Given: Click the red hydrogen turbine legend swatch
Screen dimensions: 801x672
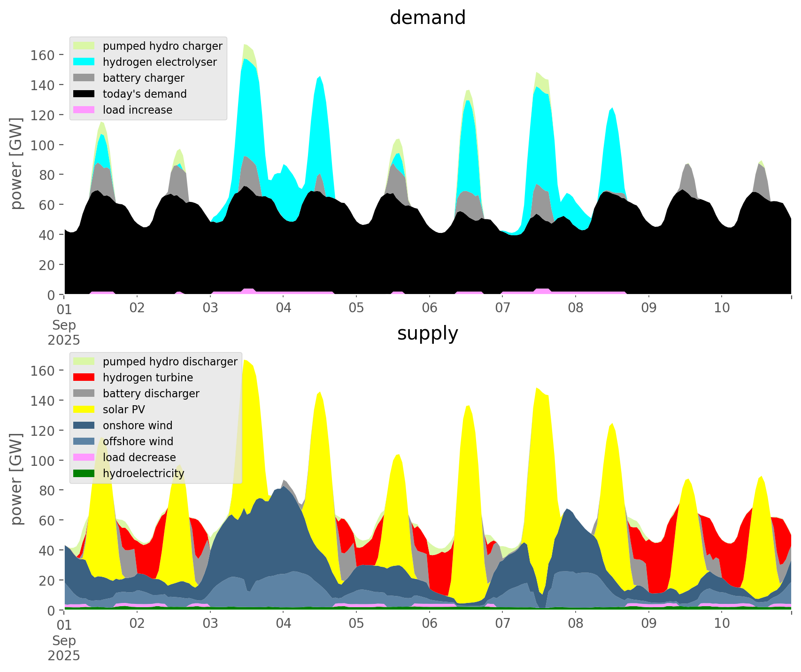Looking at the screenshot, I should [x=84, y=378].
